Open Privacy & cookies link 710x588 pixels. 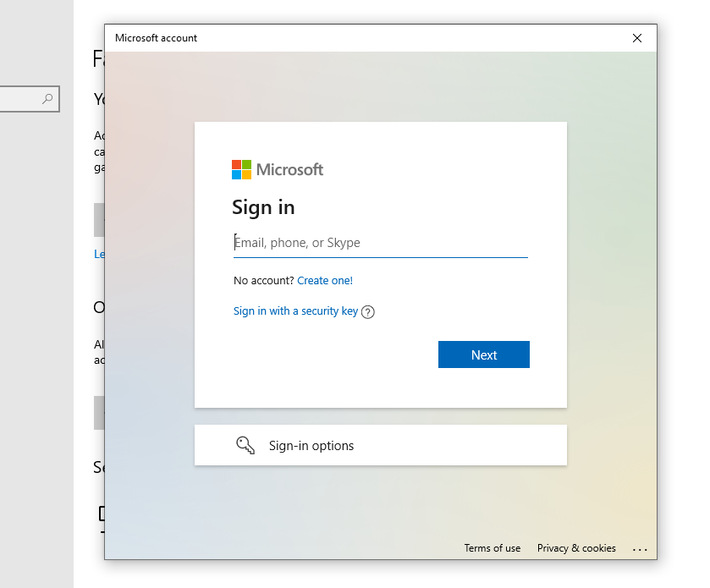tap(576, 548)
